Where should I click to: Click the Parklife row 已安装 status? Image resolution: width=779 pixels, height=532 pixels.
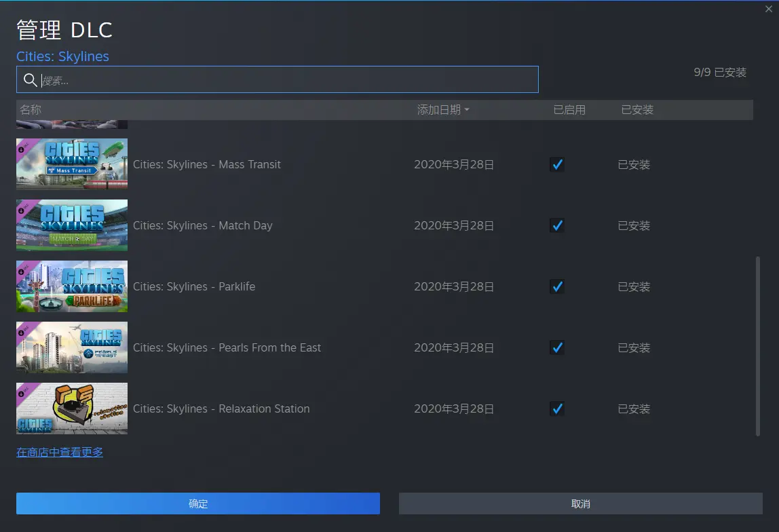click(x=633, y=286)
